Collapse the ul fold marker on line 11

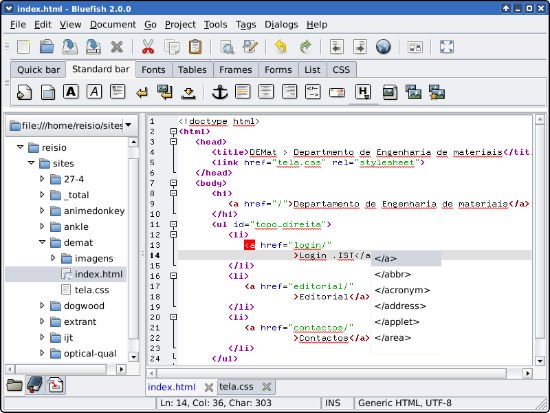[173, 224]
